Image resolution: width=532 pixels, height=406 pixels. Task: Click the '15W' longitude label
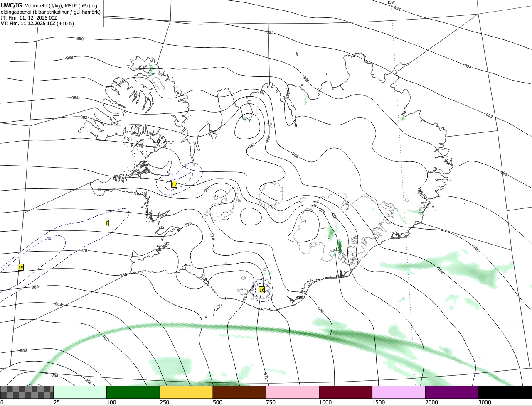click(391, 2)
